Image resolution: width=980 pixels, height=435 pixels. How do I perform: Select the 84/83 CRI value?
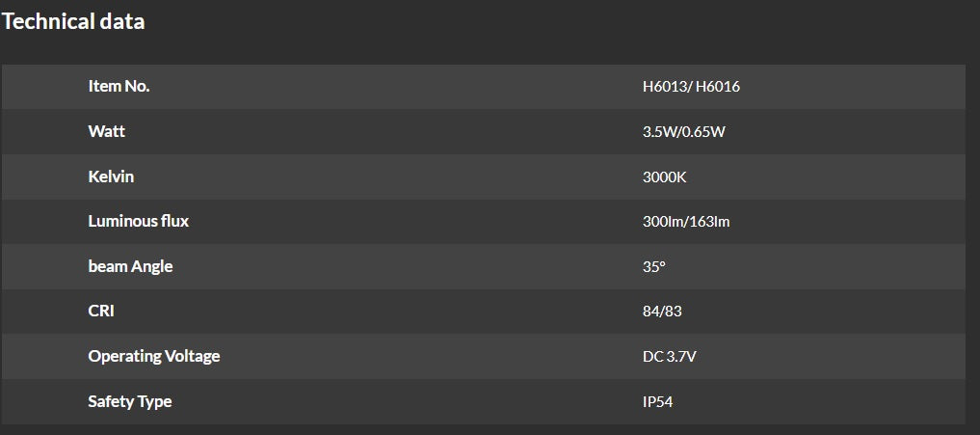[x=662, y=312]
